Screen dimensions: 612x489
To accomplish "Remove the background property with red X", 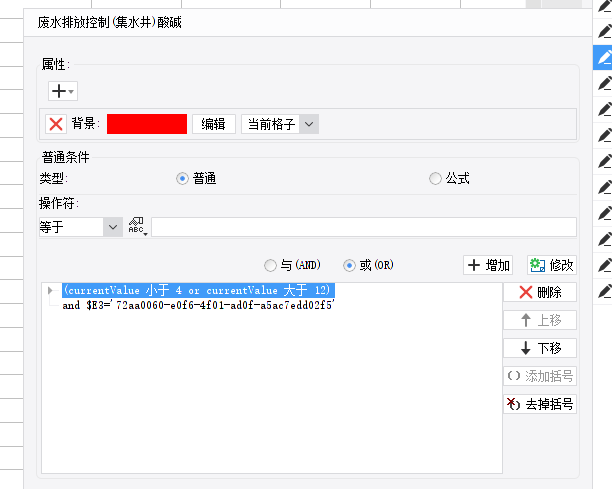I will [x=56, y=124].
